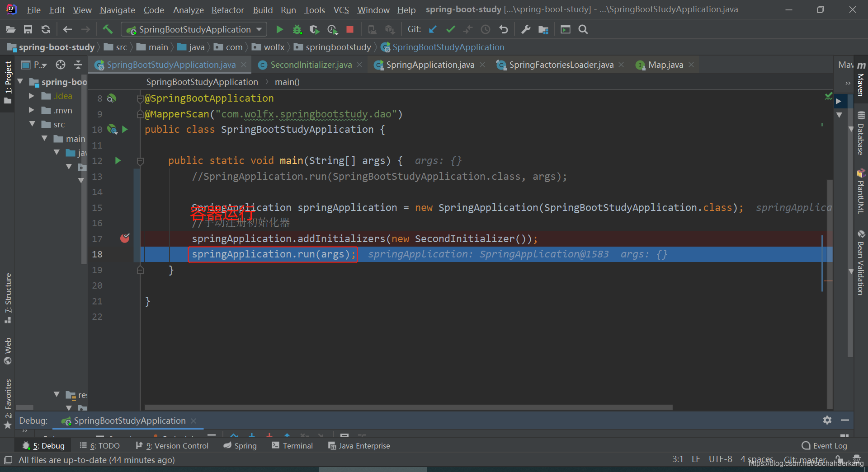Toggle tool window bars icon in status bar
Viewport: 868px width, 472px height.
(x=8, y=460)
